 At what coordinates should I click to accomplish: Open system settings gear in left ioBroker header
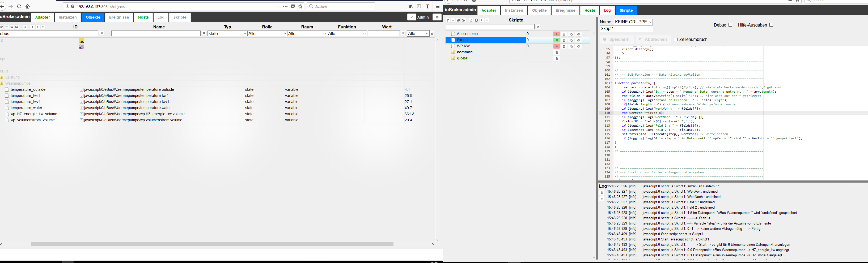(437, 17)
